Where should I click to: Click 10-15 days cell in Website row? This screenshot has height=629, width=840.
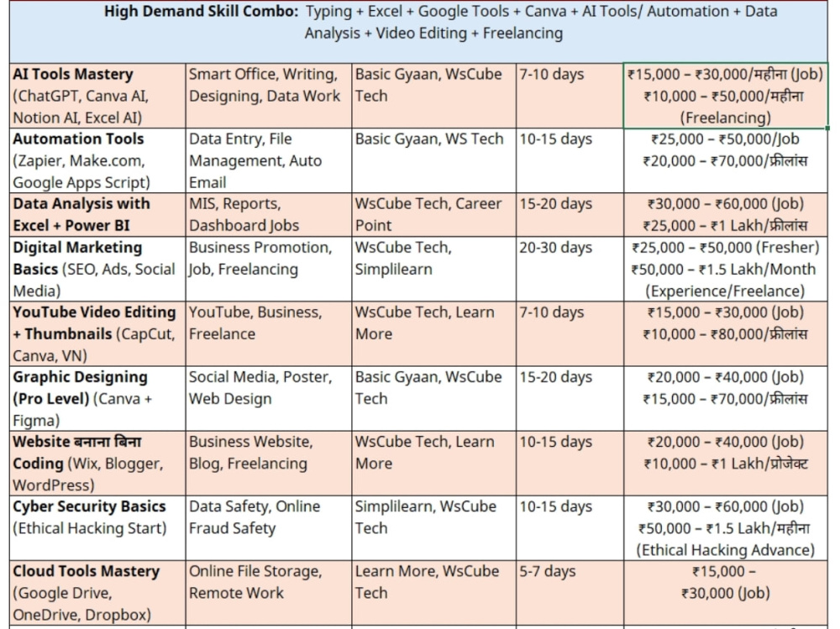click(x=570, y=463)
